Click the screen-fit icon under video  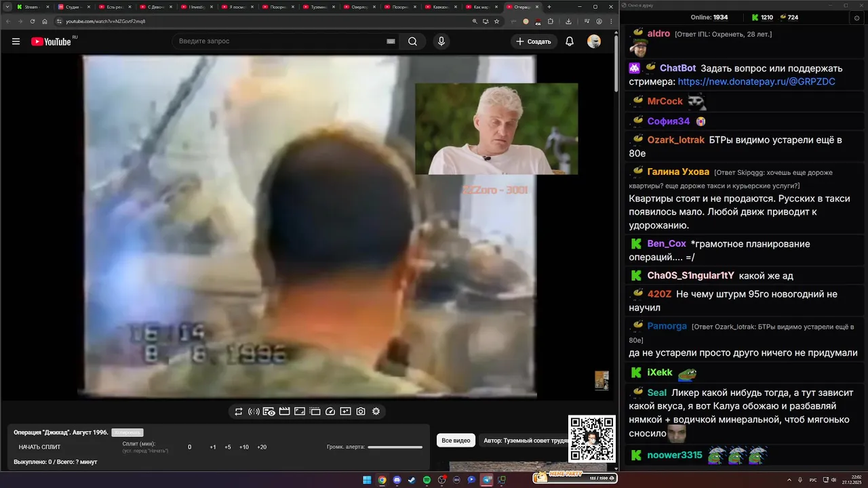299,411
